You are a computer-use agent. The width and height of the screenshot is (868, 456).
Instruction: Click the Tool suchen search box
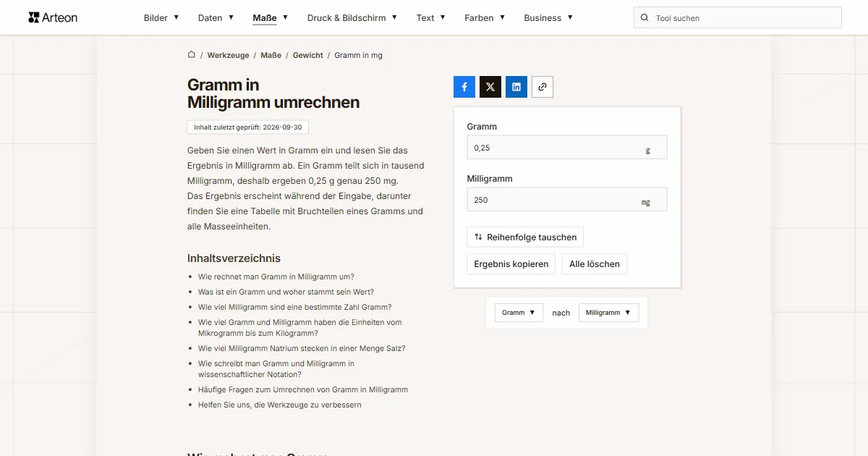(x=738, y=17)
